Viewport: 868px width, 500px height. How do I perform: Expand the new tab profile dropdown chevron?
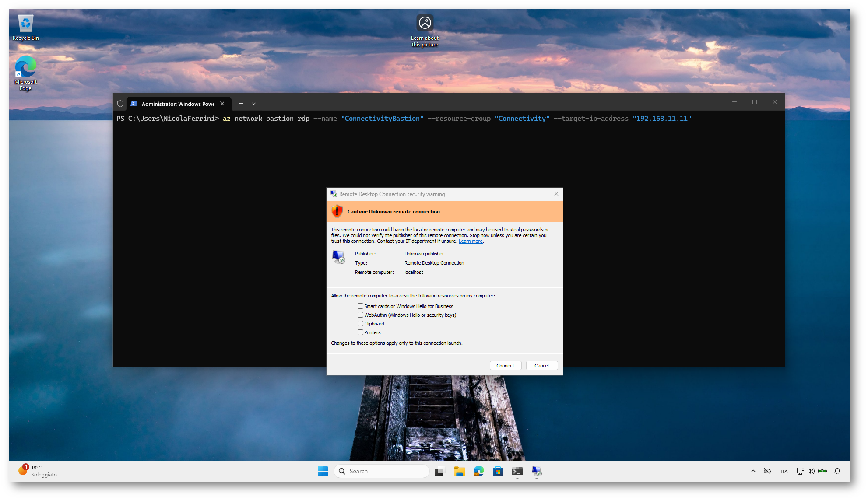point(254,104)
